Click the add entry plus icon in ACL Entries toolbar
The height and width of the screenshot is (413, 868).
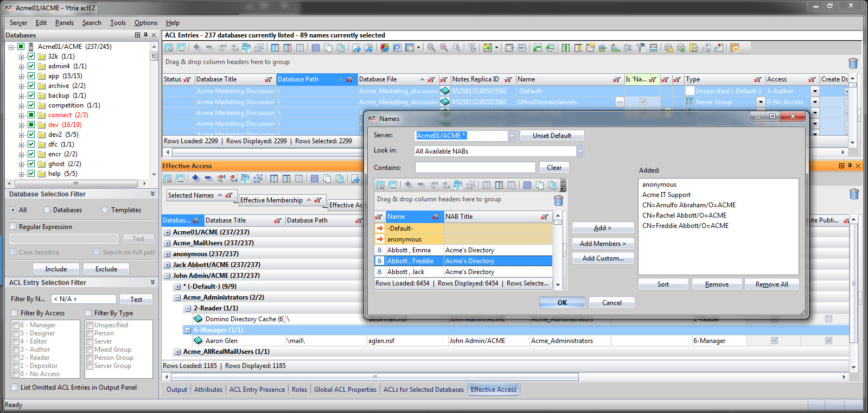tap(197, 48)
